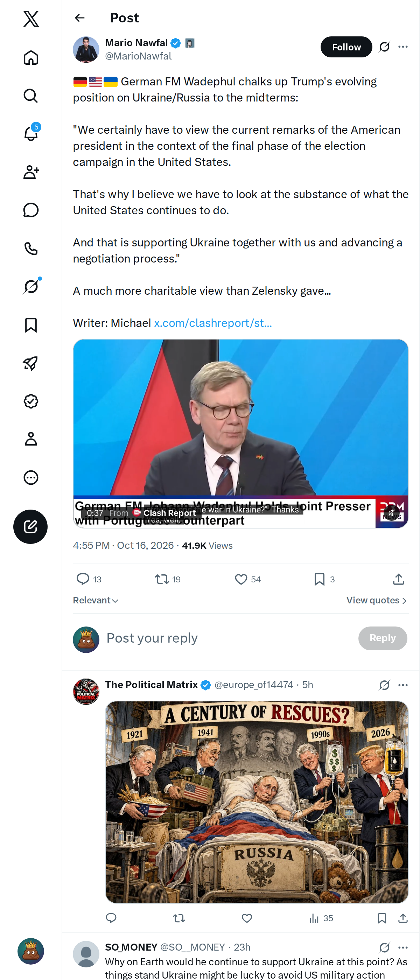
Task: Open the x.com/clashreport link
Action: [x=213, y=323]
